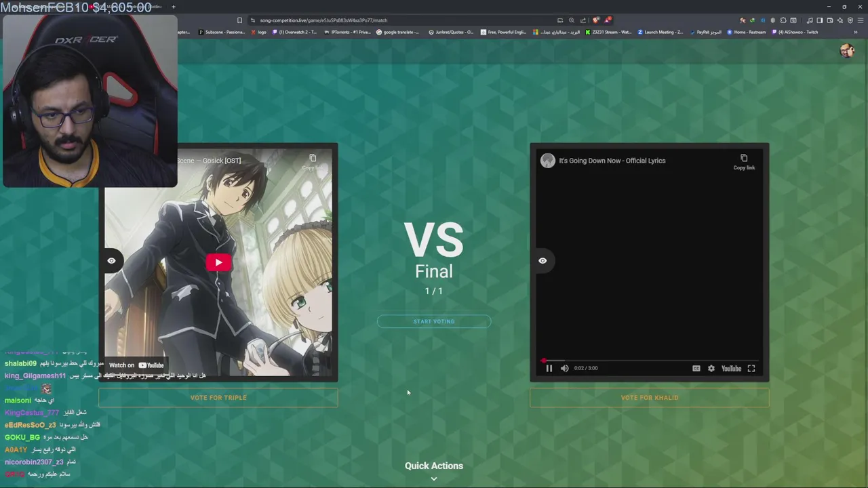The width and height of the screenshot is (868, 488).
Task: Open right video on YouTube via logo
Action: pos(731,368)
